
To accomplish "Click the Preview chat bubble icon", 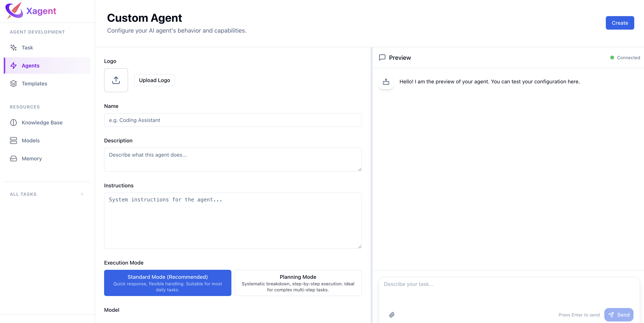I will pyautogui.click(x=382, y=58).
